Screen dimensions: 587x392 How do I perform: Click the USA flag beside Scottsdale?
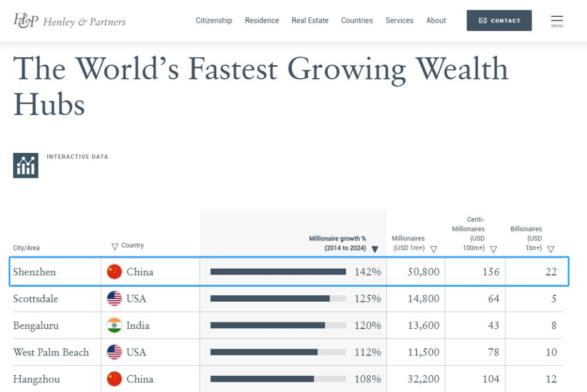pos(114,298)
